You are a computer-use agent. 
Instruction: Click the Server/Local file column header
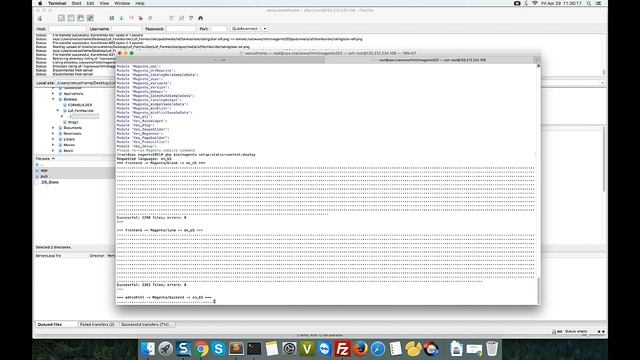(x=49, y=256)
